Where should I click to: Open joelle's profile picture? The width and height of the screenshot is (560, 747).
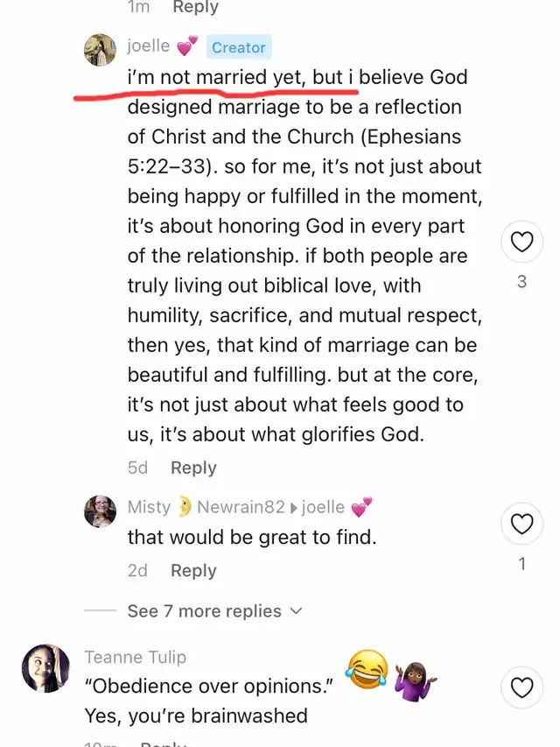[x=100, y=50]
